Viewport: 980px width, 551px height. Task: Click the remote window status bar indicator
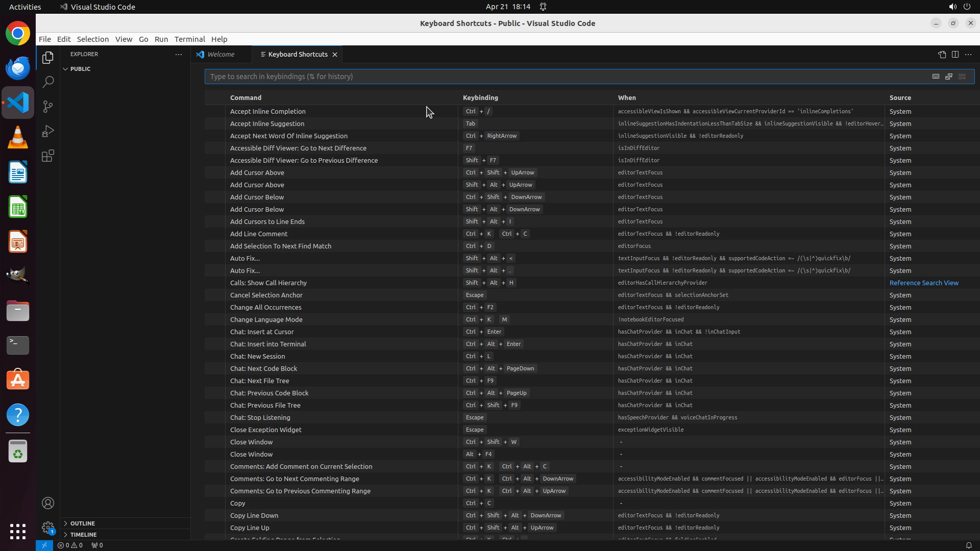click(44, 545)
